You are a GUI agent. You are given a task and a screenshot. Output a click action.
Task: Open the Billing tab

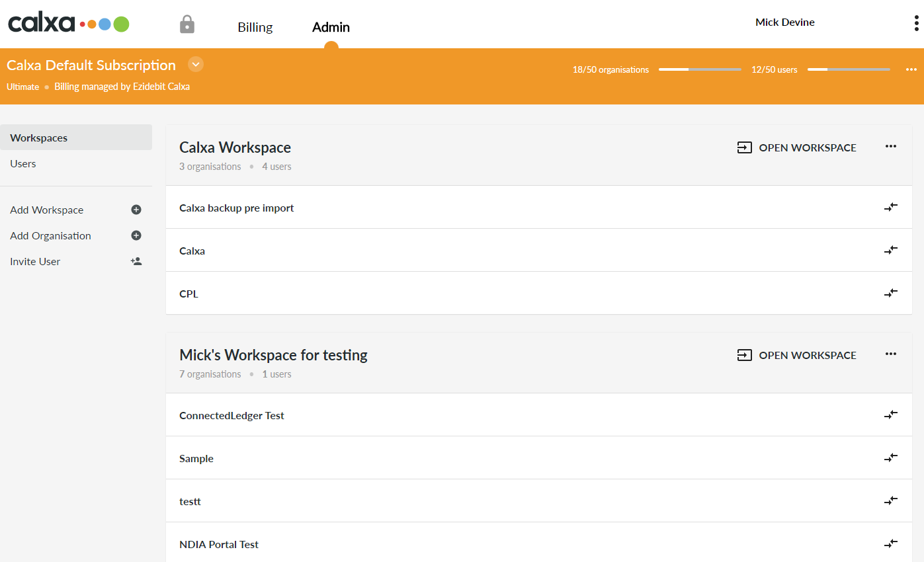255,27
